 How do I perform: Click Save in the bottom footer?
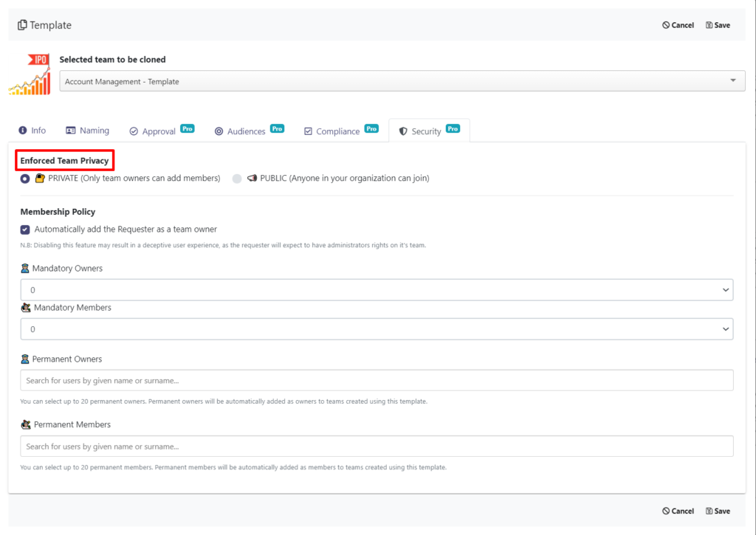point(718,511)
